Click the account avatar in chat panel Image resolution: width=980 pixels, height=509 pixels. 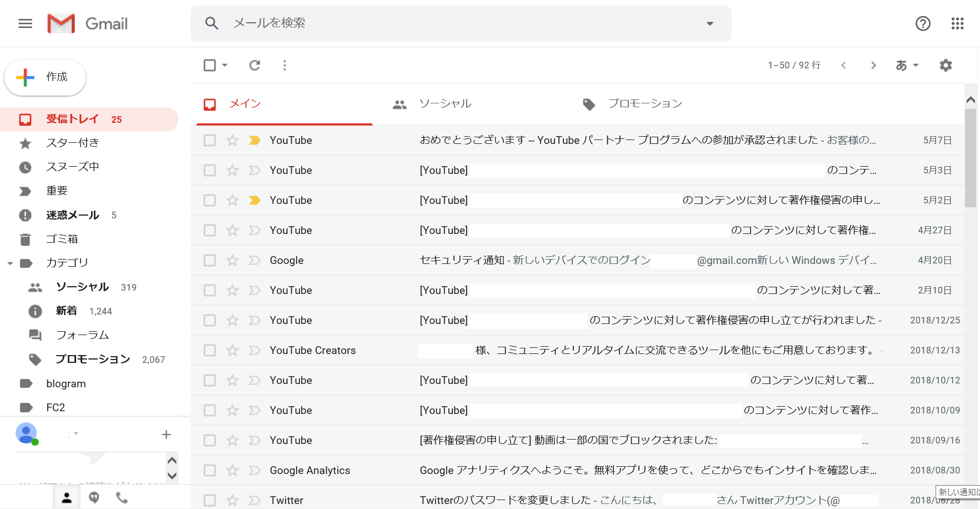click(26, 433)
